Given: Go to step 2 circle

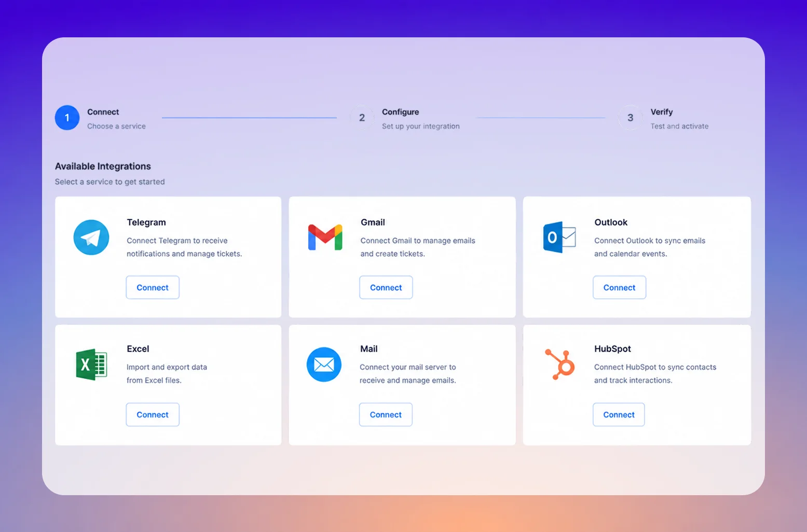Looking at the screenshot, I should coord(362,118).
